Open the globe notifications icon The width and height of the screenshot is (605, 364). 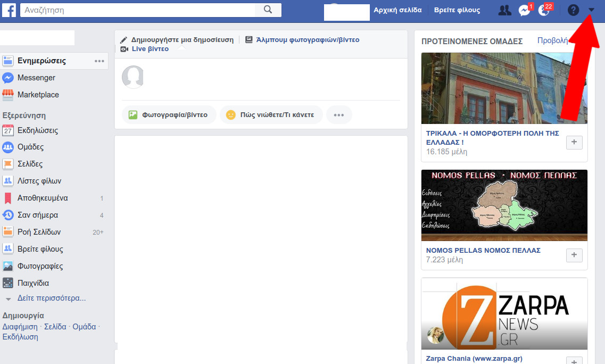(544, 10)
